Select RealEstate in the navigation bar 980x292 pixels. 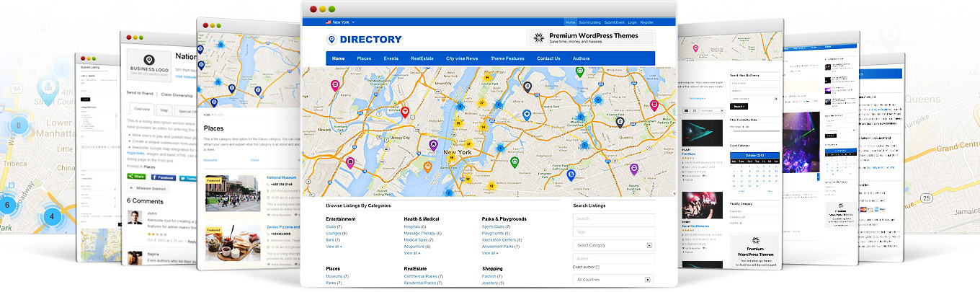click(422, 58)
